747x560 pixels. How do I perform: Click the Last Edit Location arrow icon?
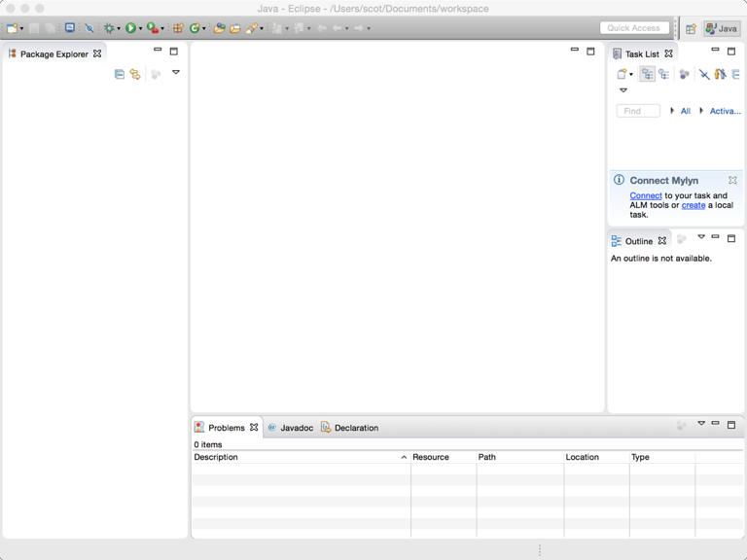click(322, 28)
